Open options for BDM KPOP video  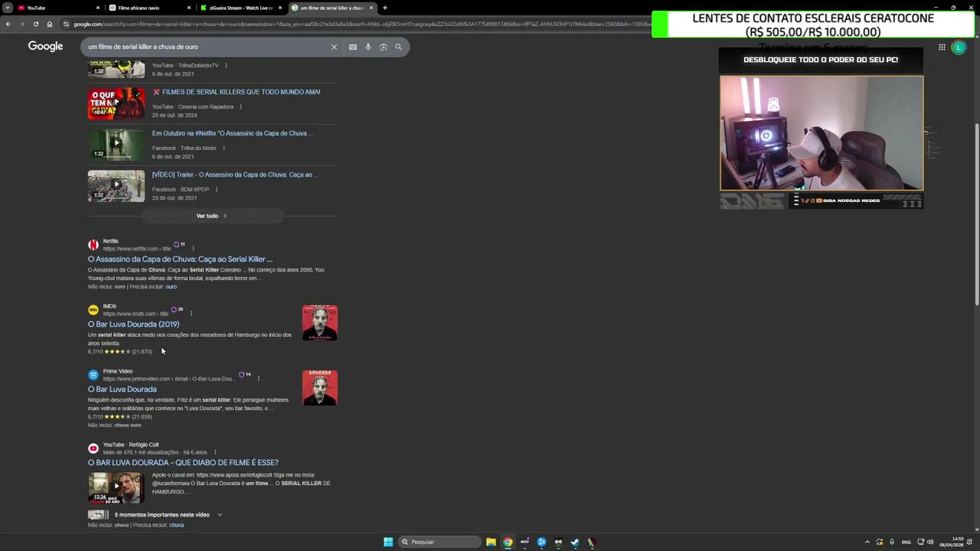tap(217, 190)
